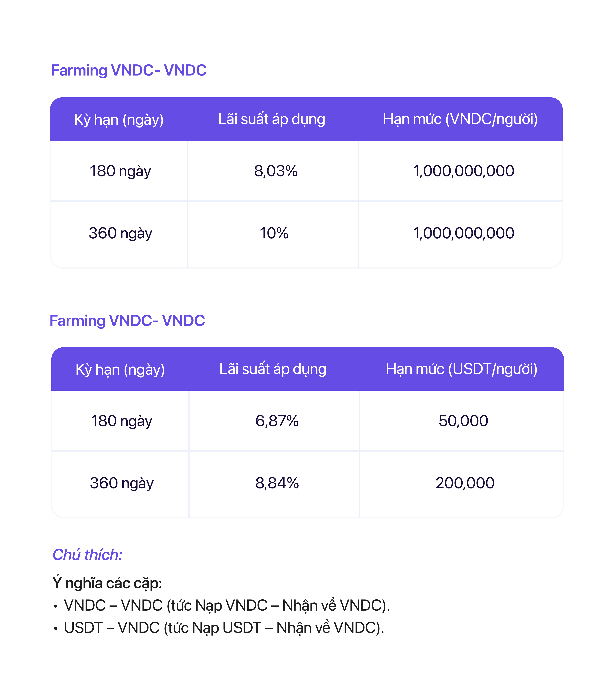Click the 10% interest rate cell
The height and width of the screenshot is (689, 616).
pyautogui.click(x=274, y=233)
